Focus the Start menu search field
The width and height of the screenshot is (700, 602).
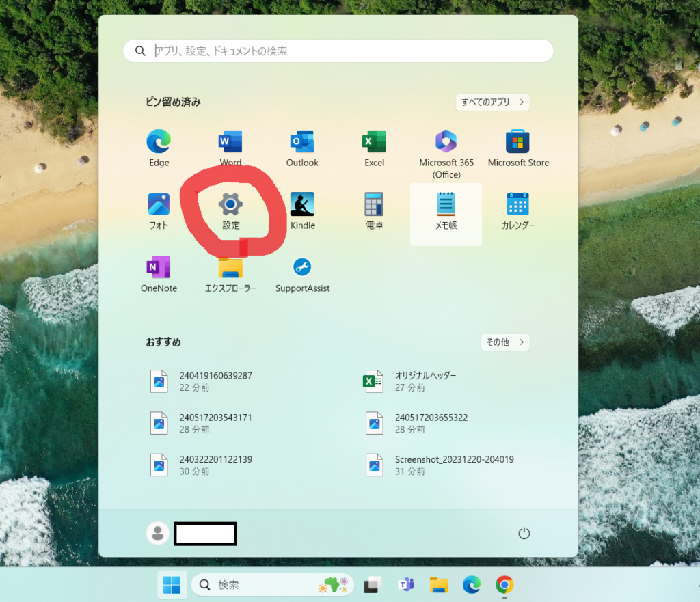(338, 51)
